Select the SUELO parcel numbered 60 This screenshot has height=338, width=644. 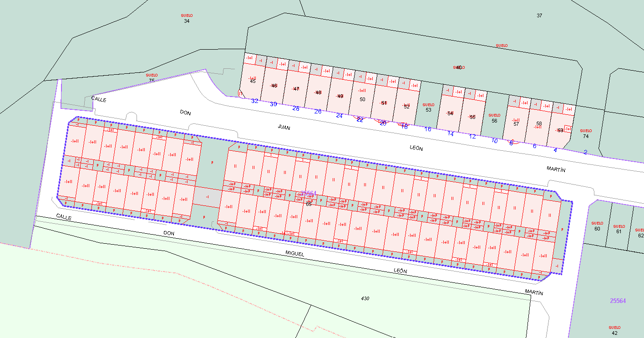(597, 229)
